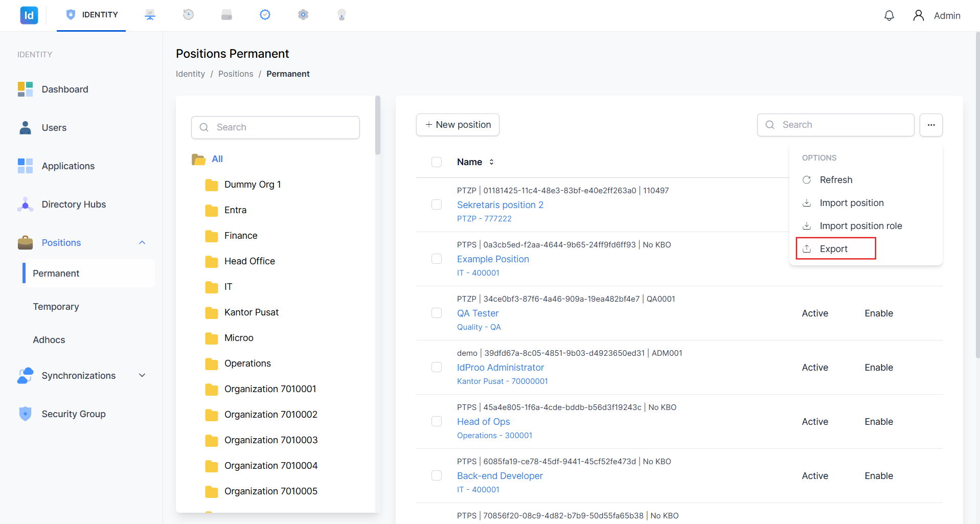Click the Head Office folder icon
The width and height of the screenshot is (980, 524).
[x=212, y=261]
